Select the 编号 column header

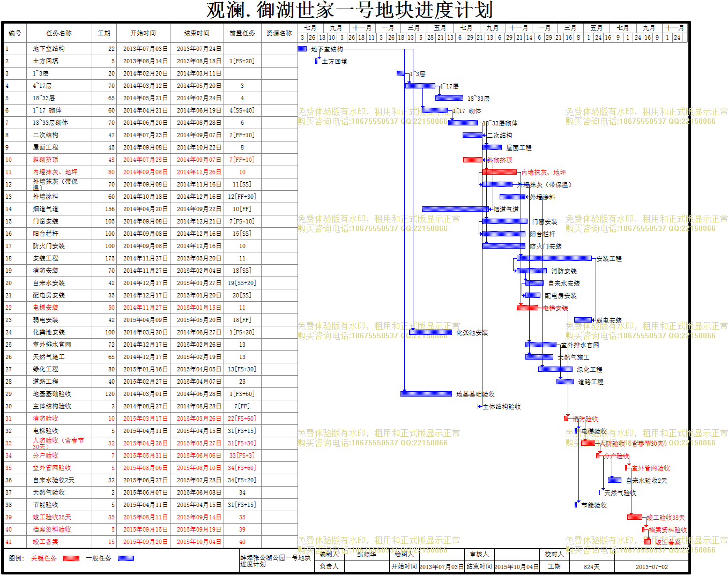coord(15,33)
